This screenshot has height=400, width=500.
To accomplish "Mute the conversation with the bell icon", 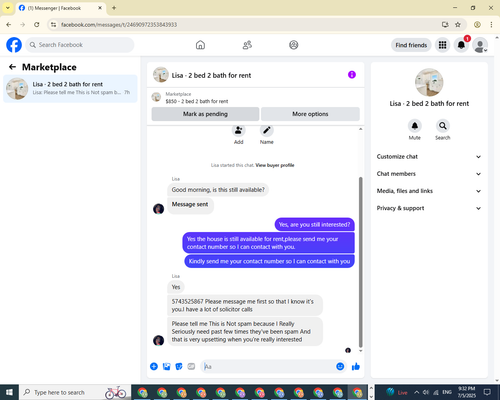I will 415,126.
